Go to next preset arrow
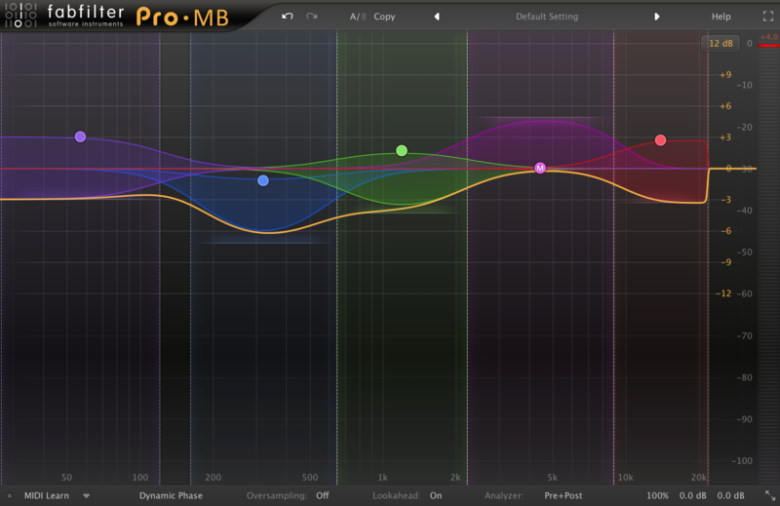Viewport: 780px width, 506px height. [x=657, y=16]
